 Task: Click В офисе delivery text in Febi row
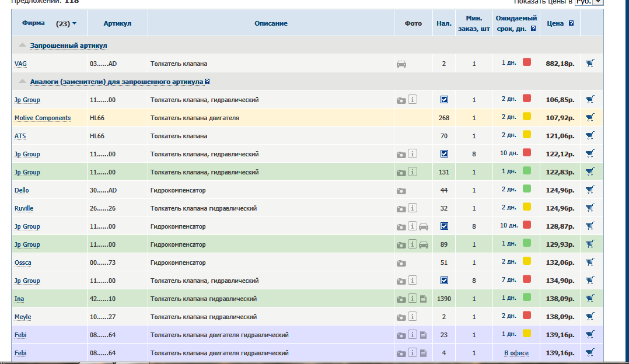coord(516,353)
